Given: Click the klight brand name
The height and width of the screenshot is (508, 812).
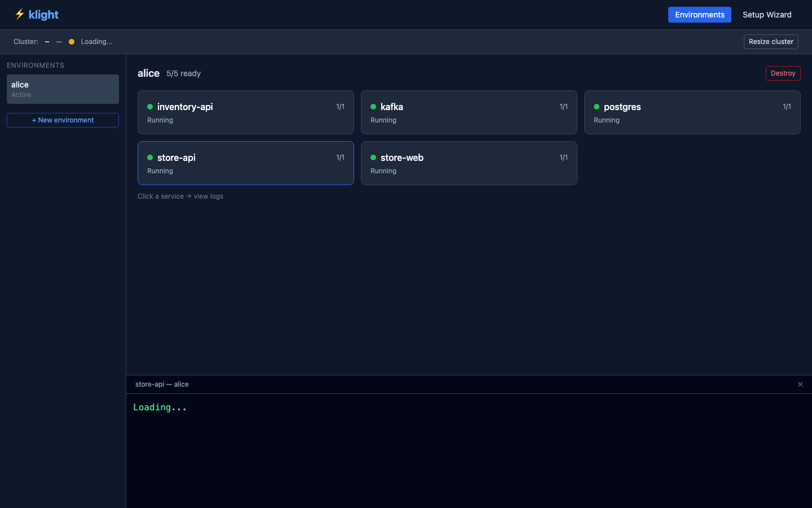Looking at the screenshot, I should [x=43, y=15].
